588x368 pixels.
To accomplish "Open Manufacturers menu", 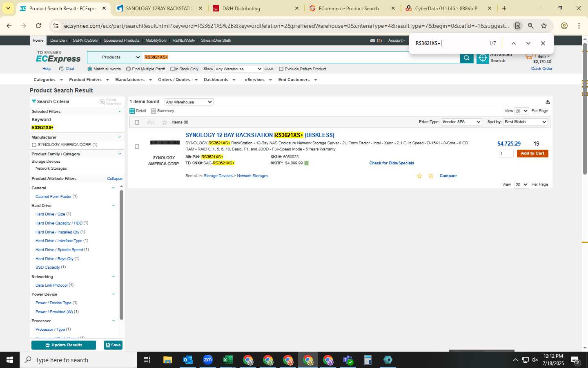I will 133,80.
